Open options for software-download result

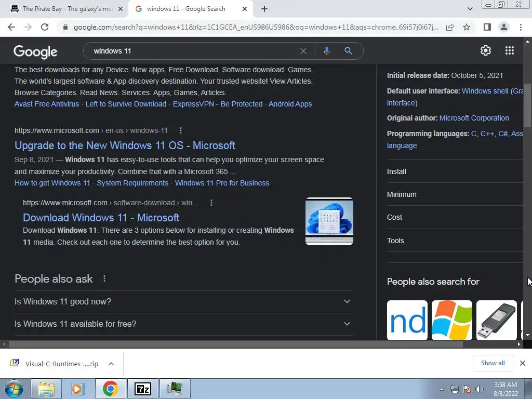coord(211,203)
